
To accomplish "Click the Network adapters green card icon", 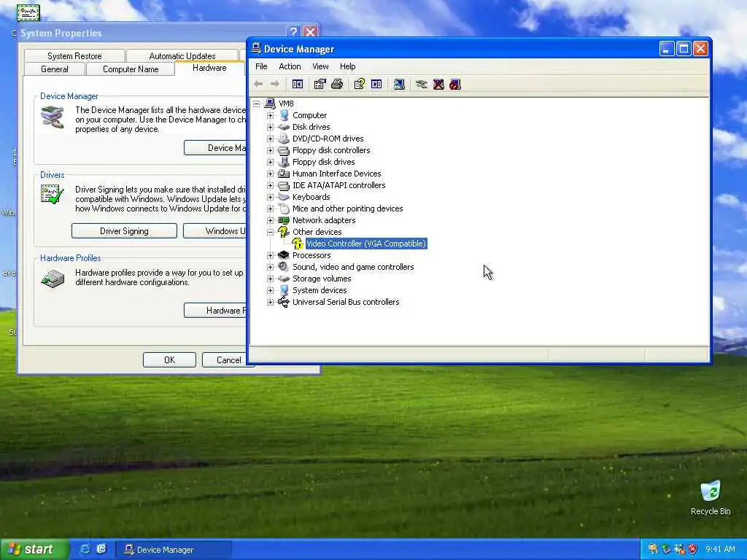I will [284, 220].
